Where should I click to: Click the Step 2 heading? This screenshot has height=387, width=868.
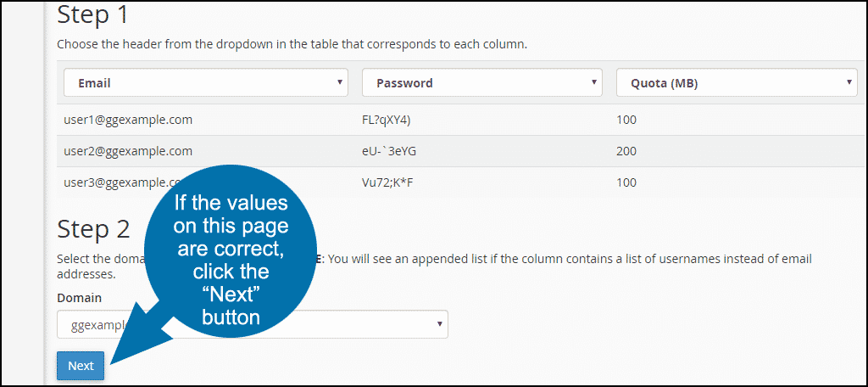coord(93,228)
